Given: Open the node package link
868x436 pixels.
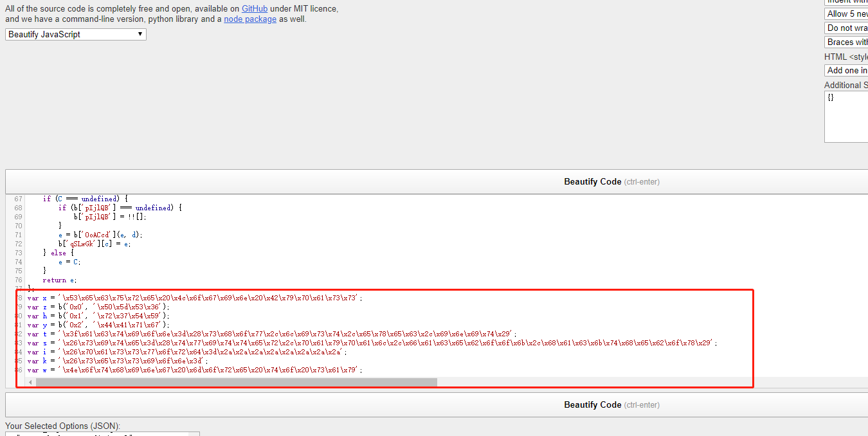Looking at the screenshot, I should pos(250,19).
